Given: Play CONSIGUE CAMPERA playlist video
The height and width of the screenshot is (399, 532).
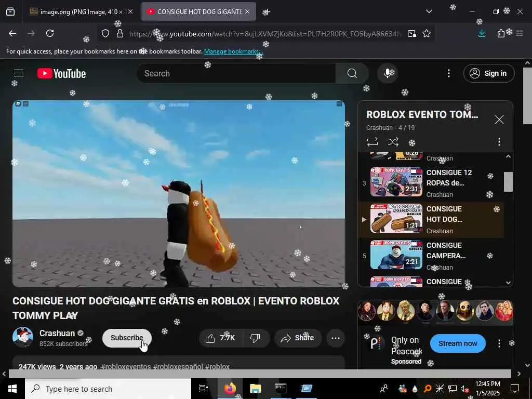Looking at the screenshot, I should pyautogui.click(x=431, y=256).
